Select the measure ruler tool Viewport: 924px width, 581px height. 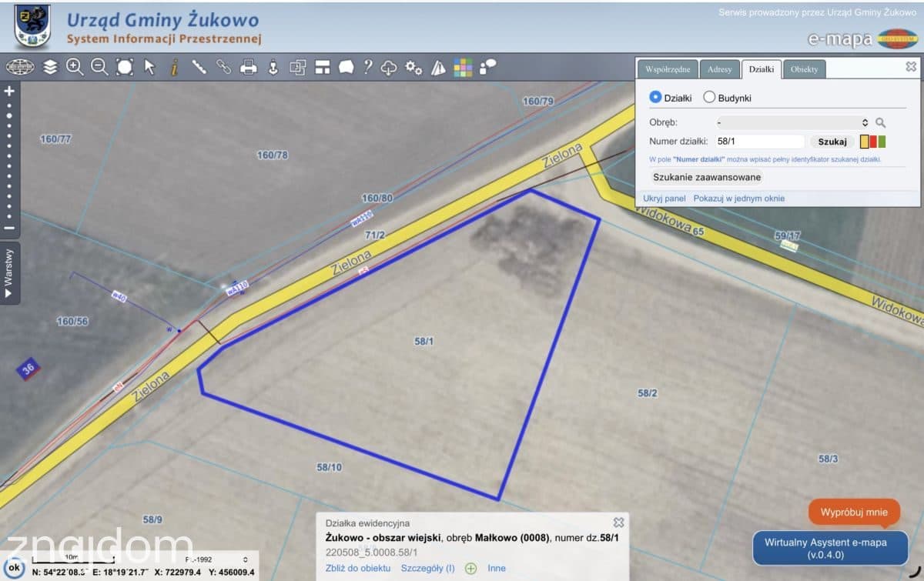[x=199, y=67]
